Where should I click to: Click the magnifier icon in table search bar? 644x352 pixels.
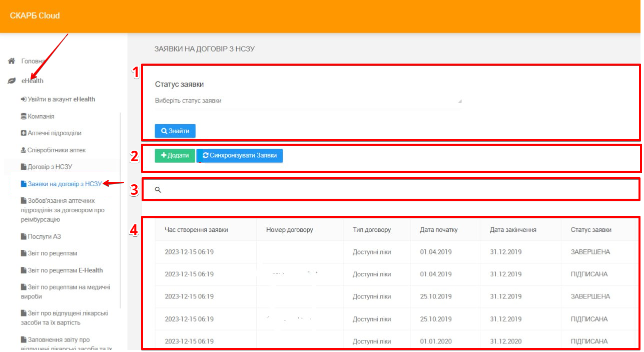click(x=158, y=190)
